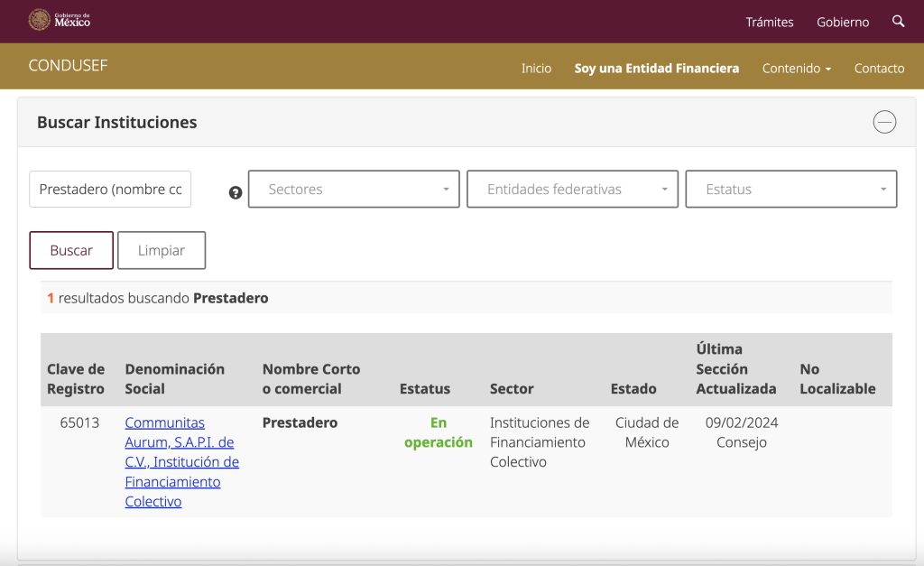Click the search magnifier icon
The image size is (924, 566).
(x=898, y=22)
